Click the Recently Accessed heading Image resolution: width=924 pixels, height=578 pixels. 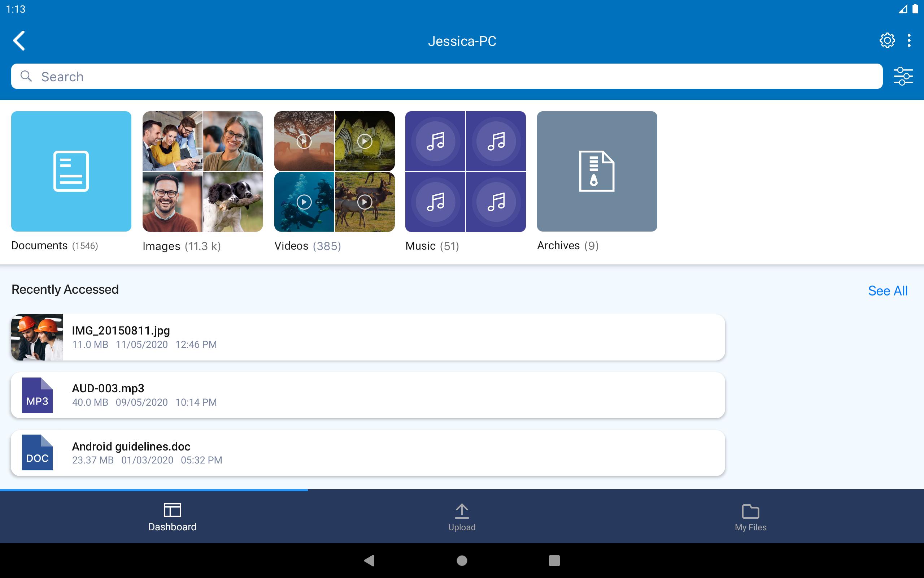(x=65, y=289)
